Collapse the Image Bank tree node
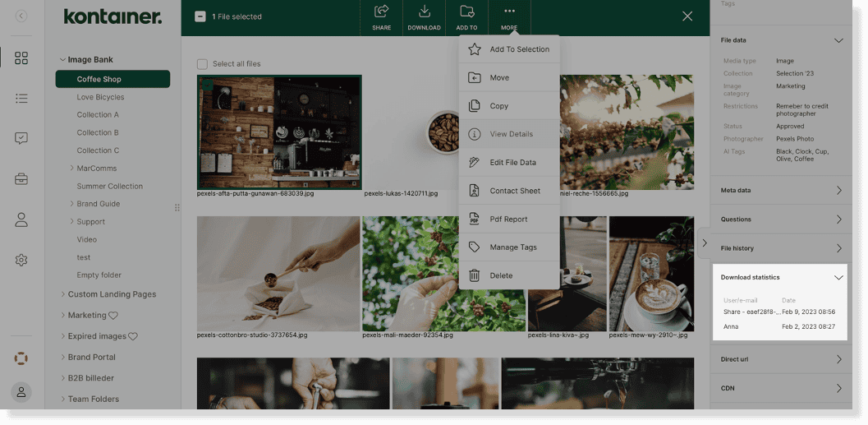This screenshot has width=868, height=425. tap(62, 60)
